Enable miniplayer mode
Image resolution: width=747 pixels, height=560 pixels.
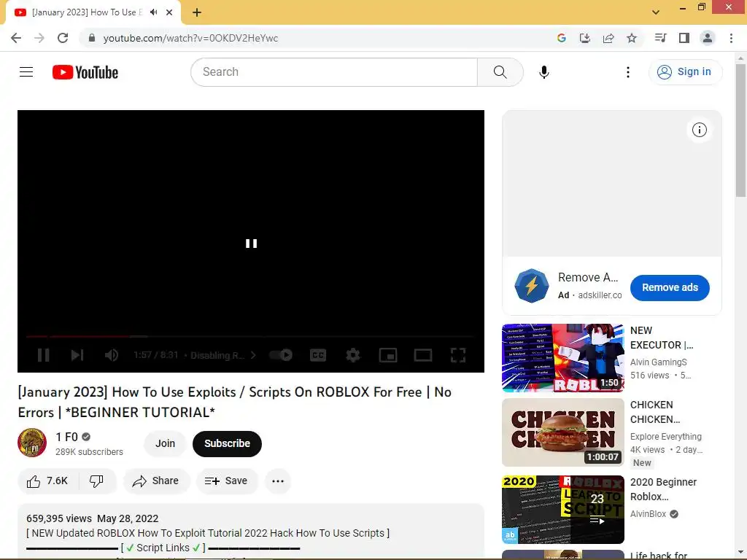pos(388,355)
